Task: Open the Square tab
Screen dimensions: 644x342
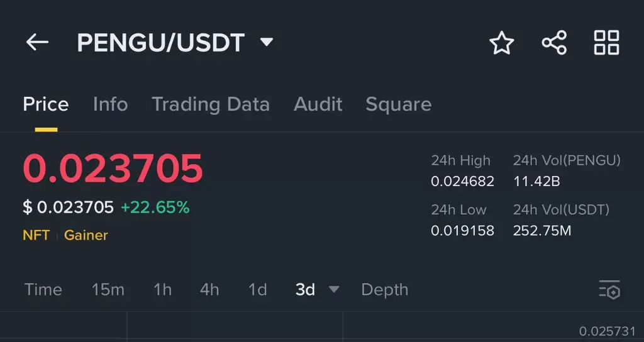Action: [398, 105]
